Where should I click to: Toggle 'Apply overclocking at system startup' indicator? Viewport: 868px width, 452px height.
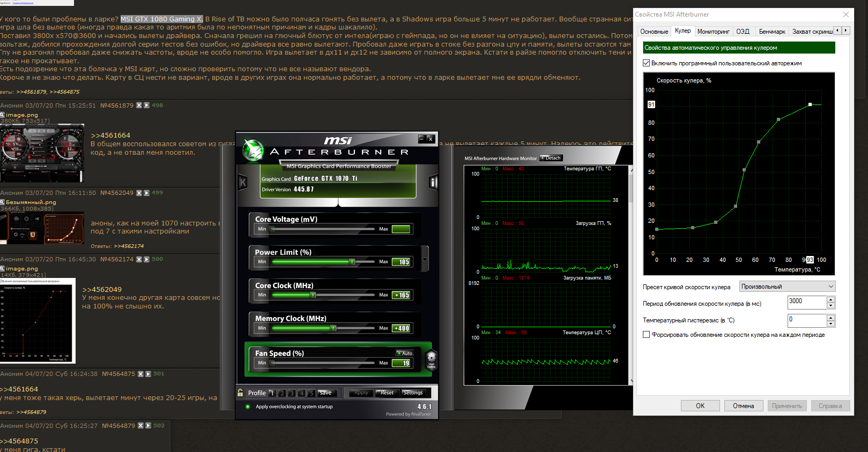[248, 406]
